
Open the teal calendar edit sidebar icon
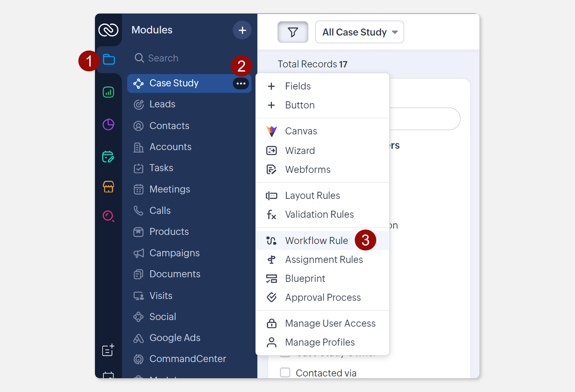[x=108, y=157]
